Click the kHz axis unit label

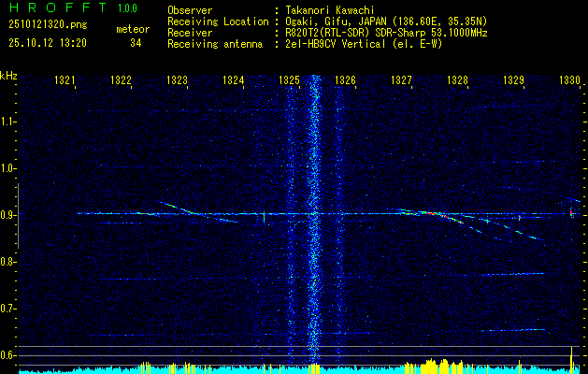coord(8,76)
